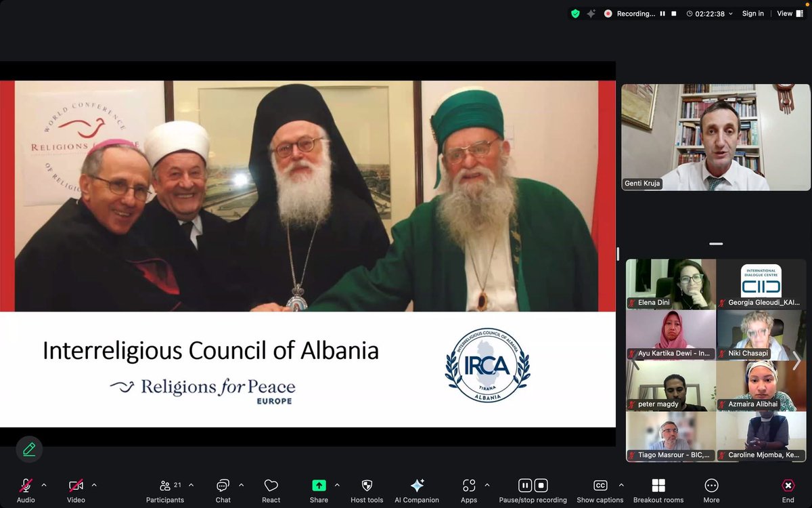The image size is (812, 508).
Task: Click muted mic icon beside Ayu Kartika Dewi
Action: tap(632, 354)
